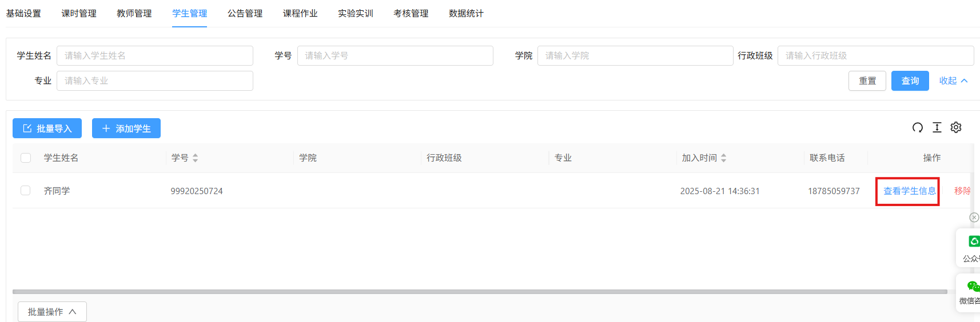The height and width of the screenshot is (322, 980).
Task: Click the 添加学生 button
Action: pyautogui.click(x=126, y=128)
